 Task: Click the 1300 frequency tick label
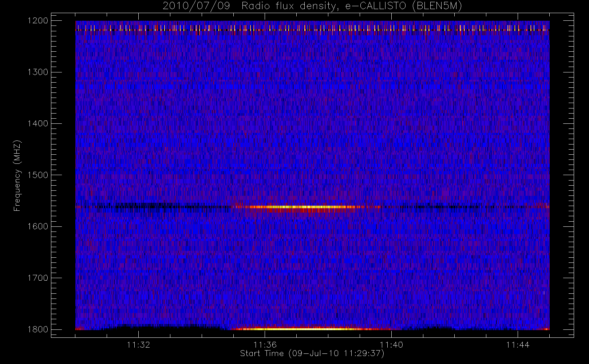point(38,72)
